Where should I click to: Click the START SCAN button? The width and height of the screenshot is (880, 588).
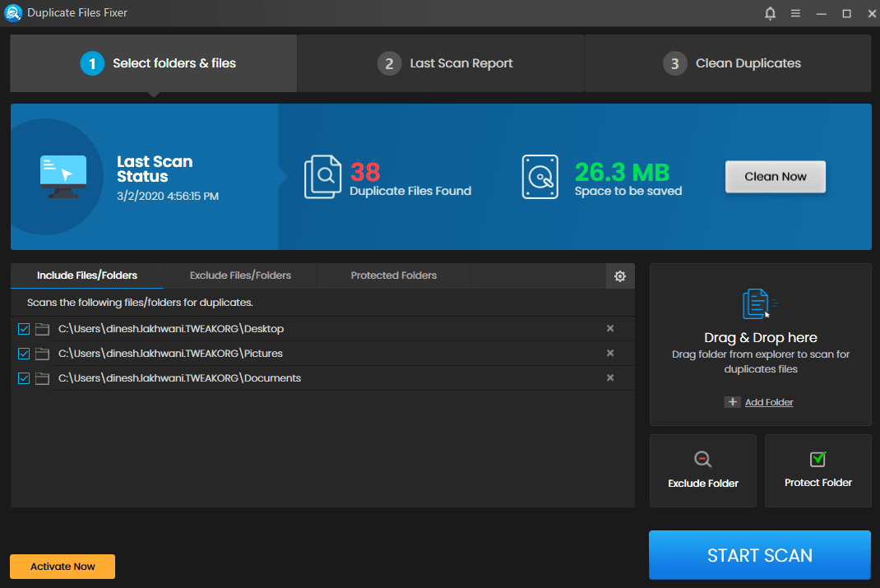coord(760,555)
